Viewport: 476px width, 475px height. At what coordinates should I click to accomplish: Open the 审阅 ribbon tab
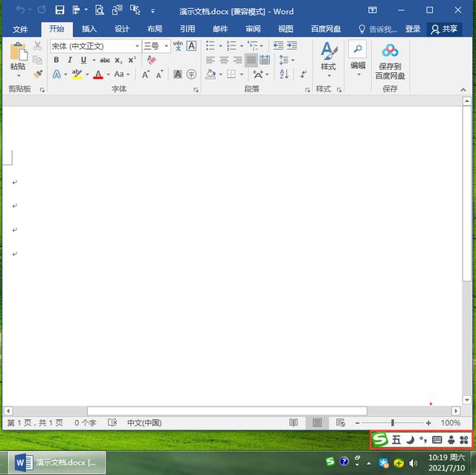253,29
